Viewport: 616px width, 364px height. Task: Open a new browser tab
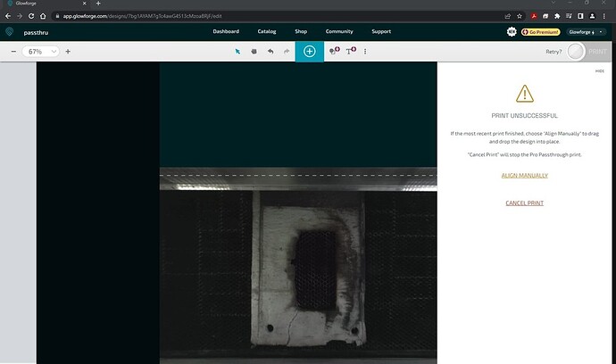click(98, 4)
